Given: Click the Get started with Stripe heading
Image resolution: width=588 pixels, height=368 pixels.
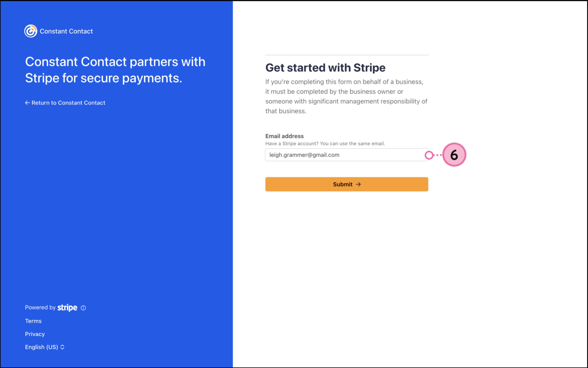Looking at the screenshot, I should (x=325, y=68).
